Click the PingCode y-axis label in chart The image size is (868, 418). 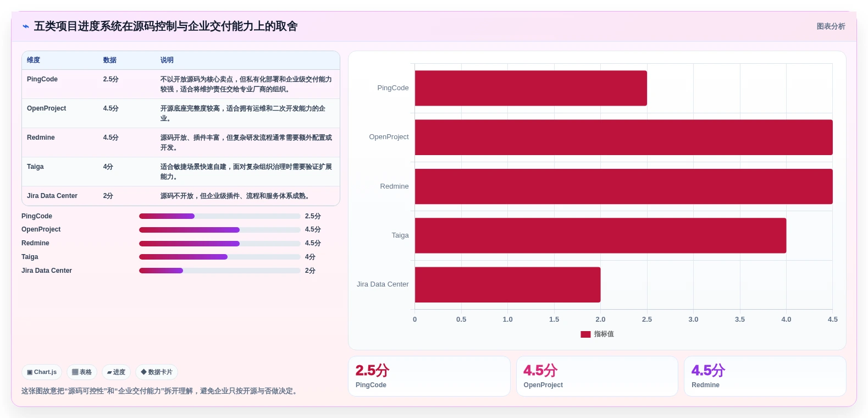393,88
